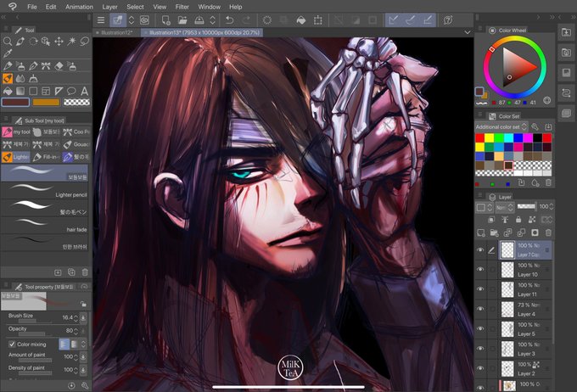Select the Lasso selection tool
577x392 pixels.
click(85, 42)
